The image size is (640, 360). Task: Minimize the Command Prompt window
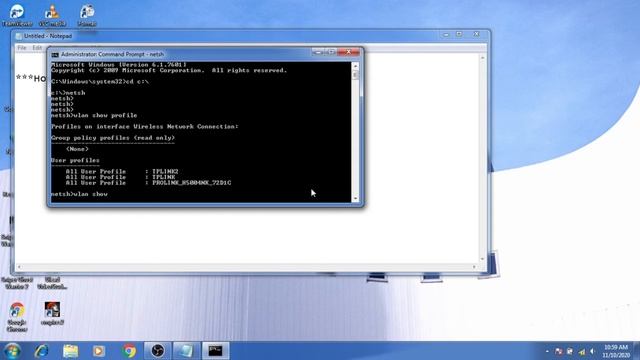318,52
